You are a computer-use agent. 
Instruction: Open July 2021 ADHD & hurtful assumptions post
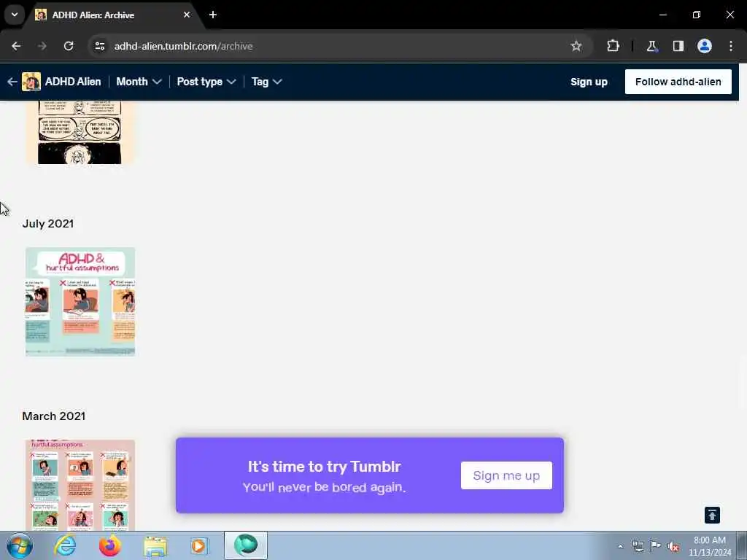click(80, 302)
